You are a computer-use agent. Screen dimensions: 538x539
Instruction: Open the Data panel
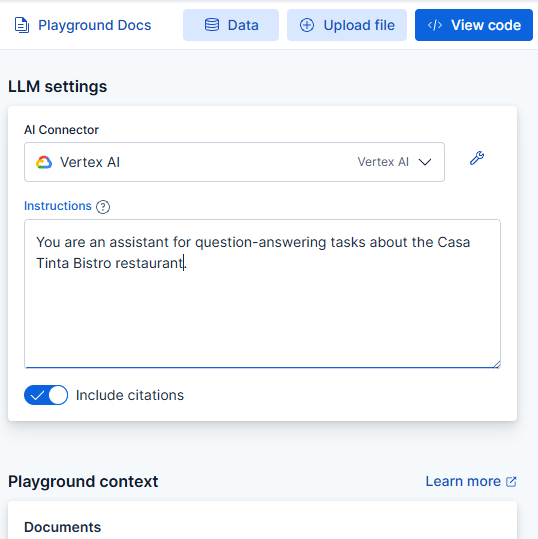(231, 25)
